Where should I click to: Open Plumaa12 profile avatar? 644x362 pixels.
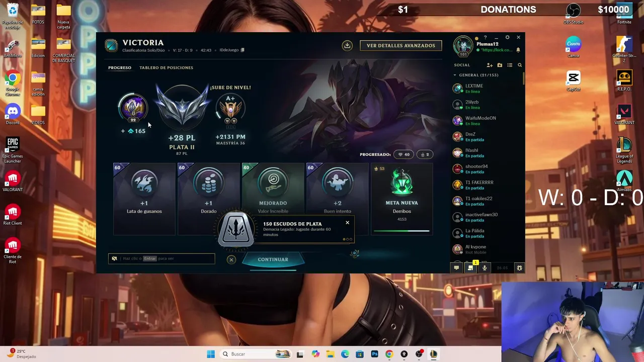tap(463, 46)
